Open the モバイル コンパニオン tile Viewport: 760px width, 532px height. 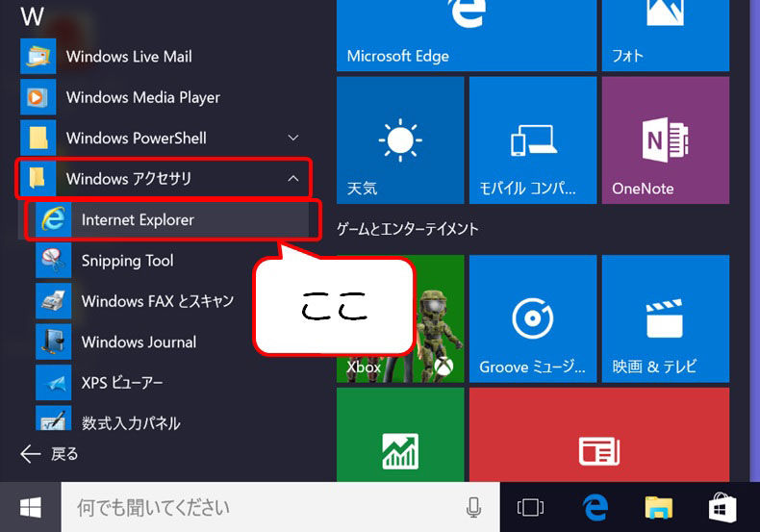pos(533,140)
